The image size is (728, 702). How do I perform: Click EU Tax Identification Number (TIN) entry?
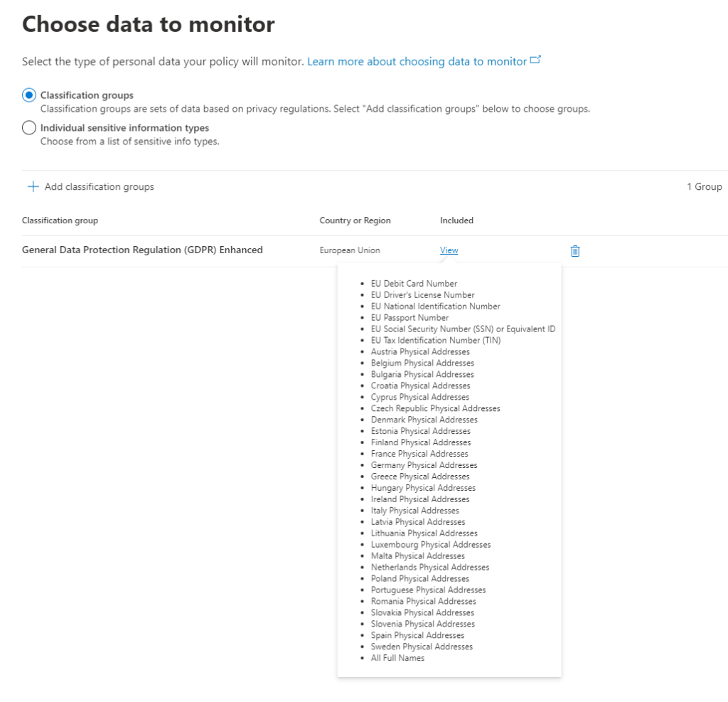coord(435,341)
